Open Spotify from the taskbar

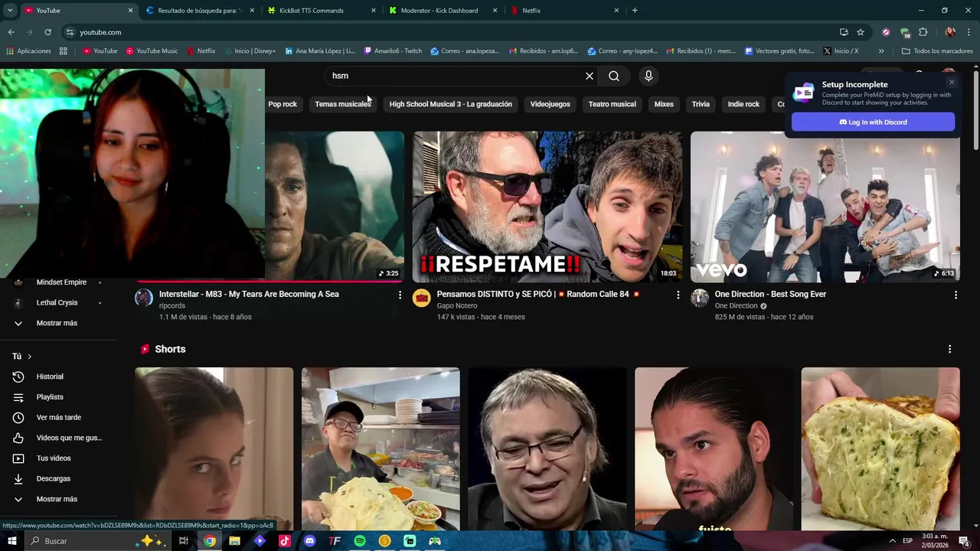360,541
